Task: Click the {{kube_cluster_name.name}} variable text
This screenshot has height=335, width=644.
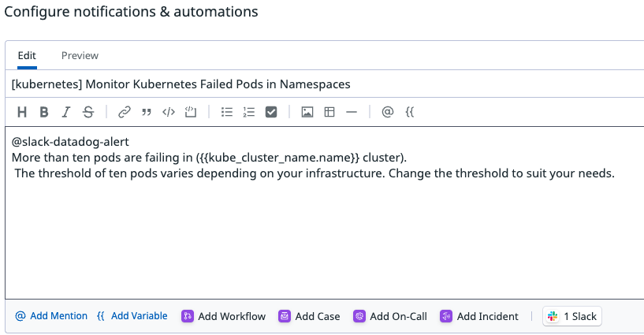Action: click(280, 158)
